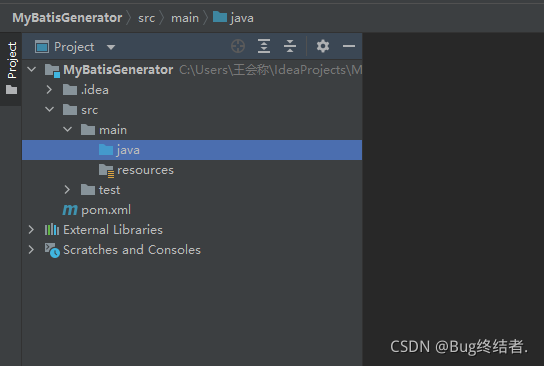Click the External Libraries bars icon
Viewport: 544px width, 366px height.
52,229
